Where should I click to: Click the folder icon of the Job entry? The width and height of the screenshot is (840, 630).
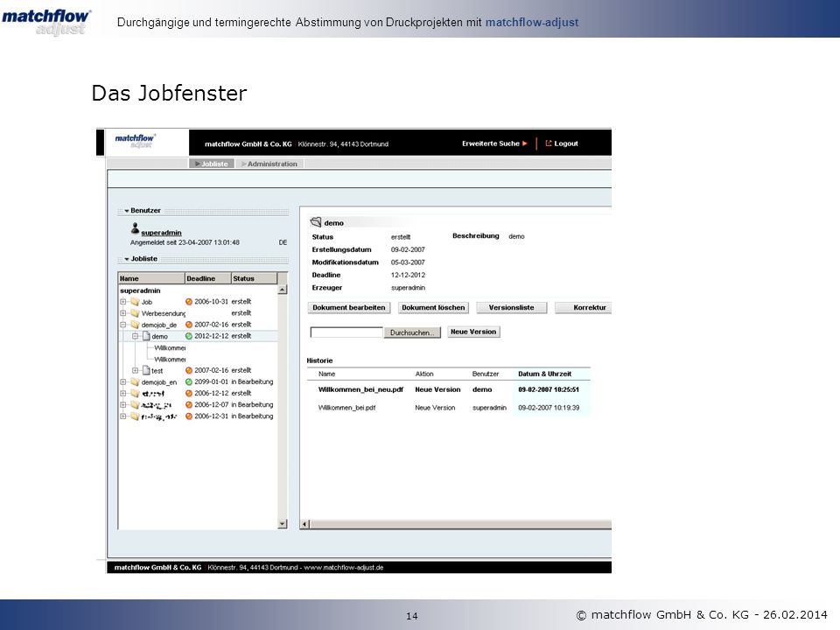[135, 302]
